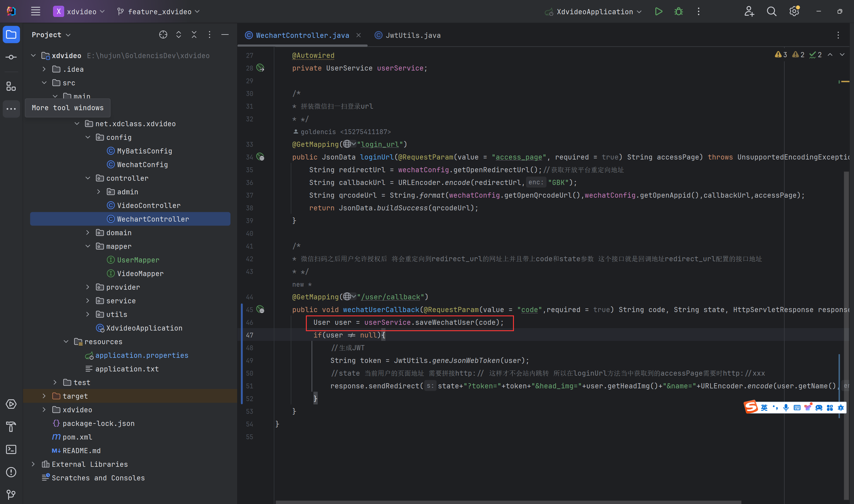Select WechatConfig class in tree
Screen dimensions: 854x504
137,164
